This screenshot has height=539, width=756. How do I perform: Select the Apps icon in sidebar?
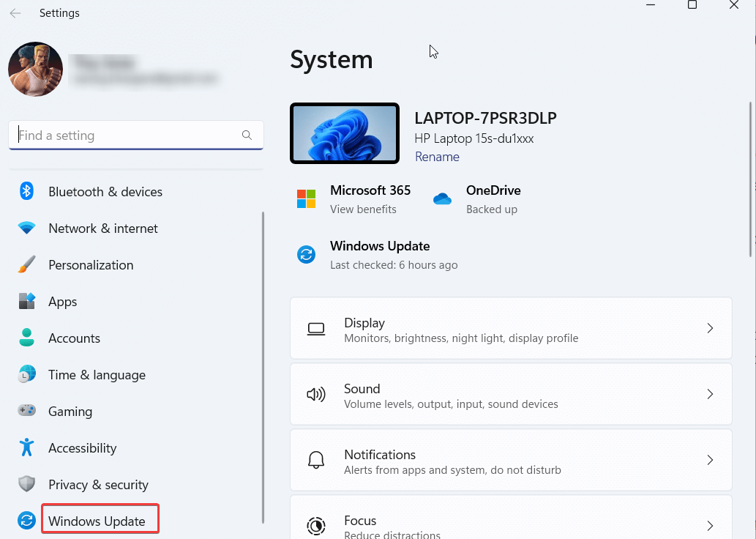[26, 301]
